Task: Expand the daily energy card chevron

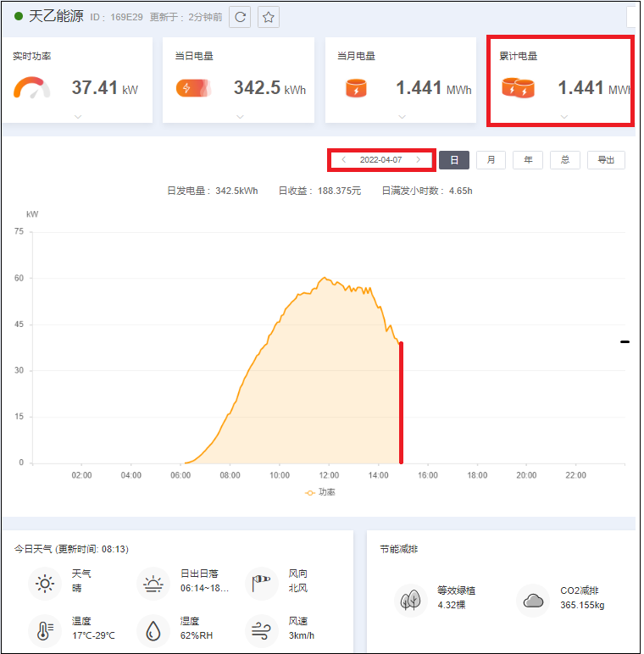Action: click(x=241, y=117)
